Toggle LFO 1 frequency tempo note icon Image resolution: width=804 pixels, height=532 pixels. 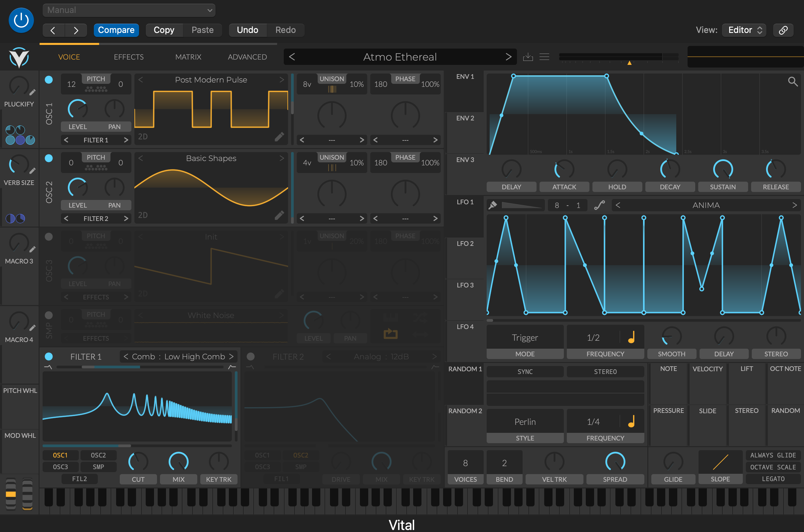click(631, 337)
